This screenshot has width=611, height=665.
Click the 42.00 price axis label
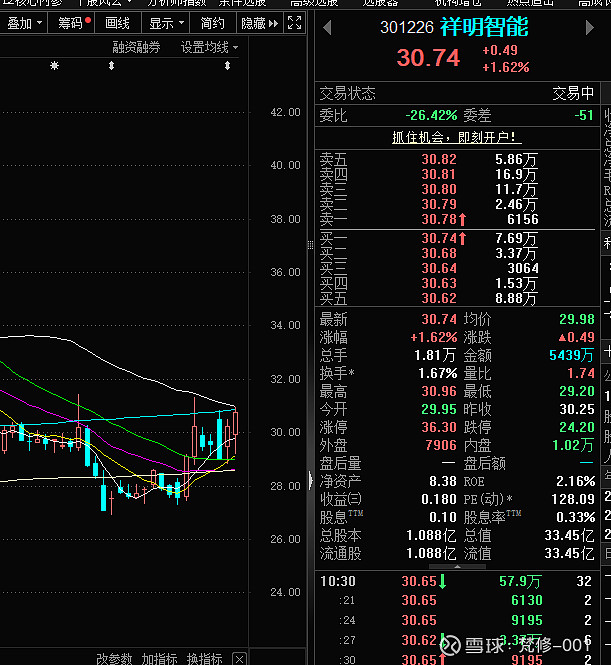pyautogui.click(x=285, y=112)
